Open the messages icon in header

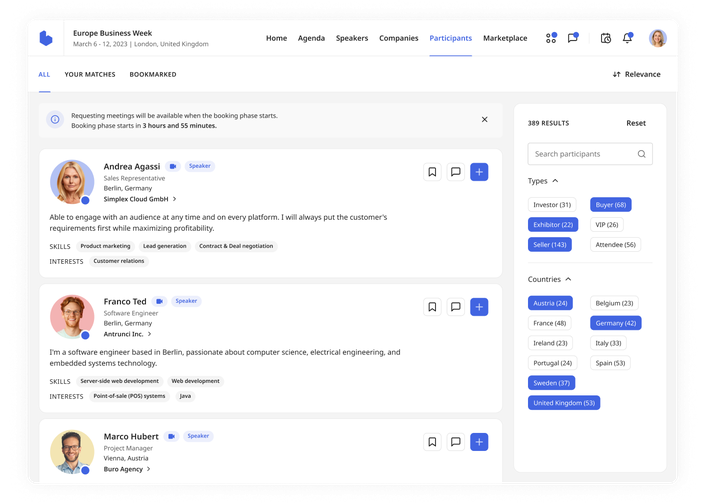573,39
